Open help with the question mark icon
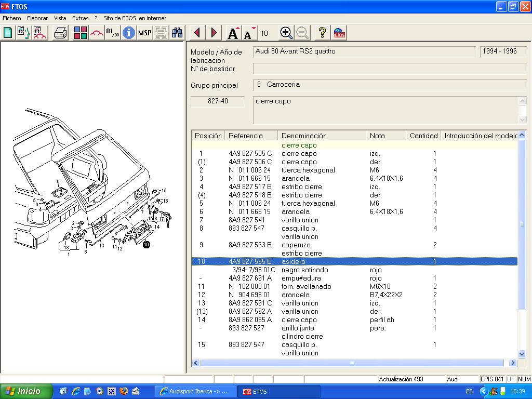 pyautogui.click(x=322, y=33)
